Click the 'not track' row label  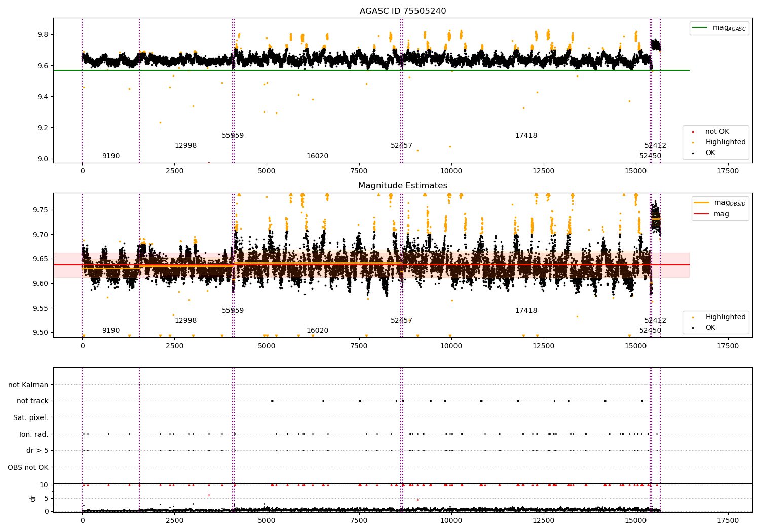[32, 401]
